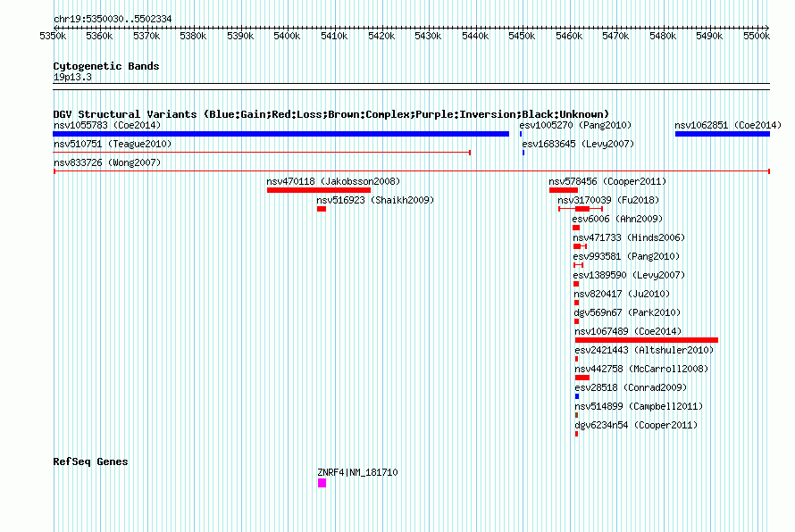This screenshot has height=532, width=795.
Task: Click the nsv578456 (Cooper2011) label
Action: 607,181
